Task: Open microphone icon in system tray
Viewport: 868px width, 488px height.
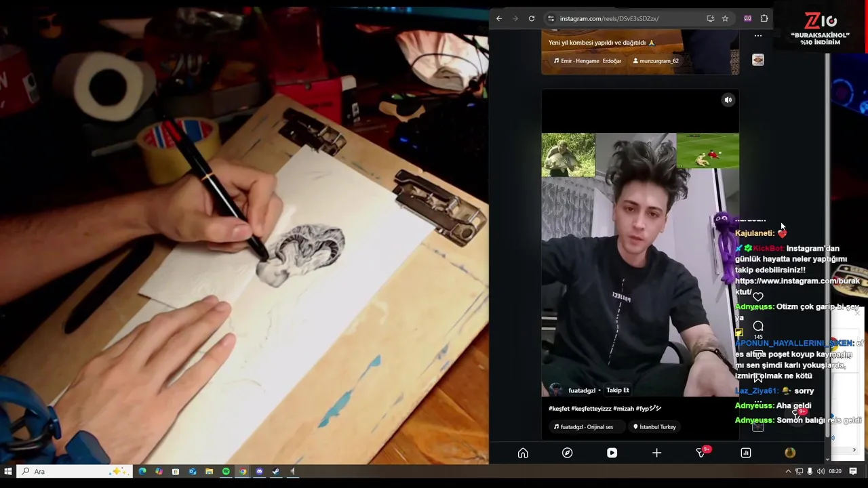Action: click(810, 472)
